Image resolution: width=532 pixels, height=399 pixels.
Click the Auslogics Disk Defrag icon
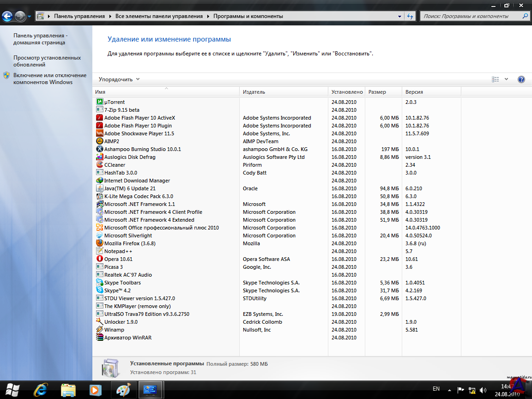tap(99, 157)
